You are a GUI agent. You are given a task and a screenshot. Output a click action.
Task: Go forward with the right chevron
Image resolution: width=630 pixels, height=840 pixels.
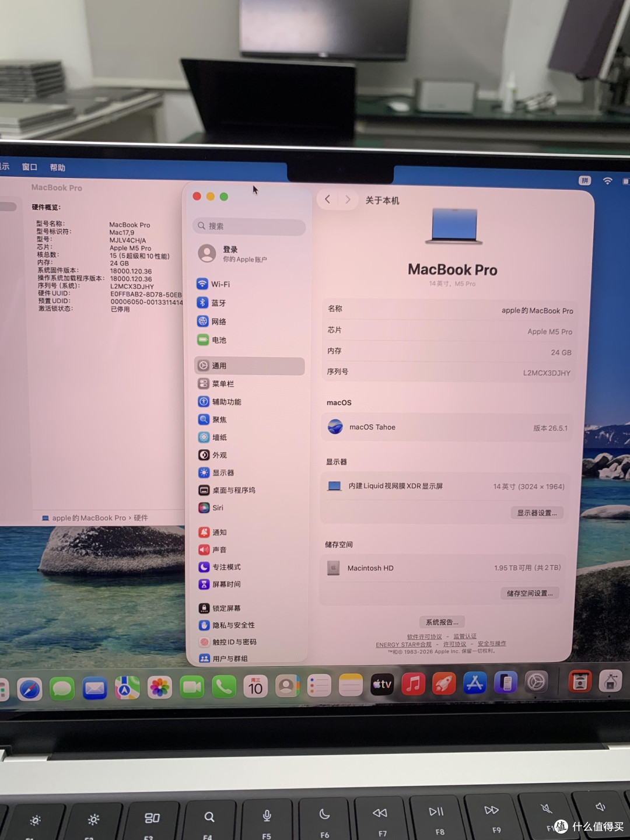348,199
